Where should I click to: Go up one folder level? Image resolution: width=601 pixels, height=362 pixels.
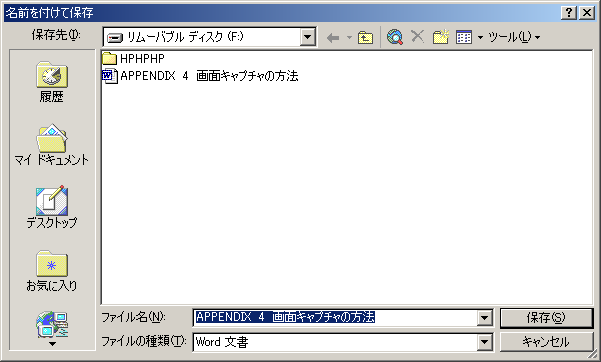[365, 38]
